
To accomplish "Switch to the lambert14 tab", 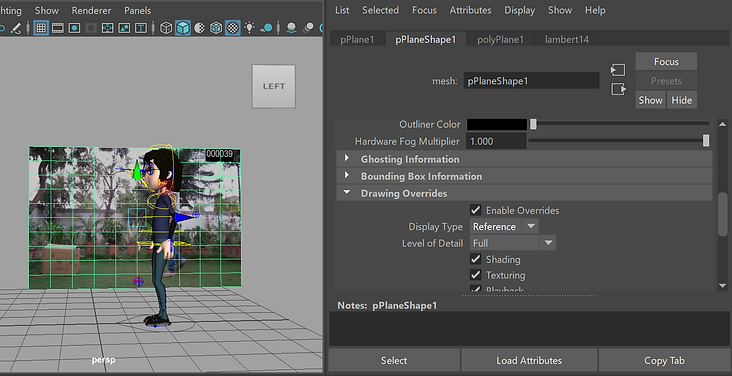I will [x=567, y=40].
